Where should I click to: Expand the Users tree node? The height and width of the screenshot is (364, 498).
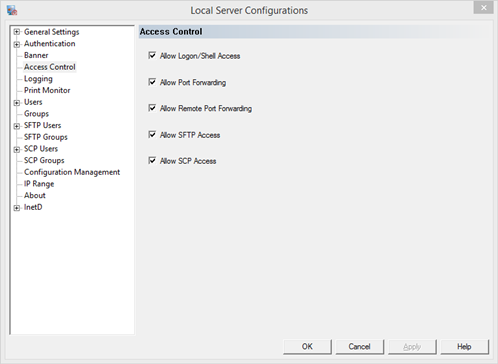click(x=16, y=103)
